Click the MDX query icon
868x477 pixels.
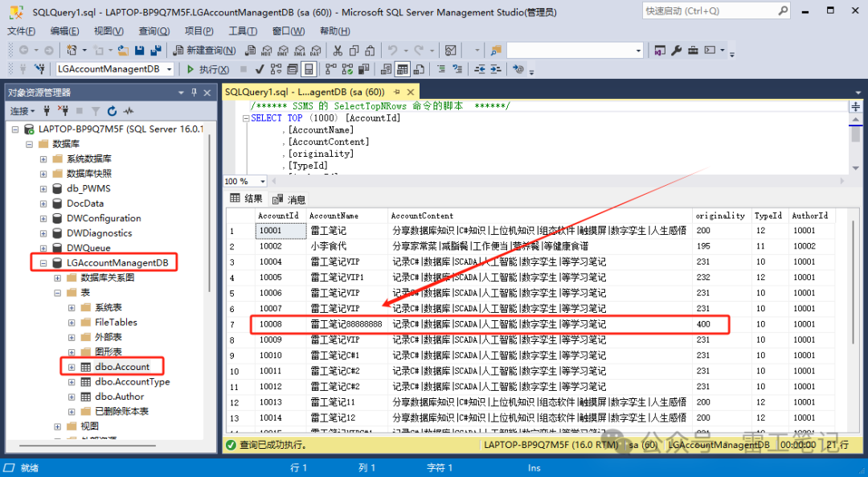(x=267, y=51)
